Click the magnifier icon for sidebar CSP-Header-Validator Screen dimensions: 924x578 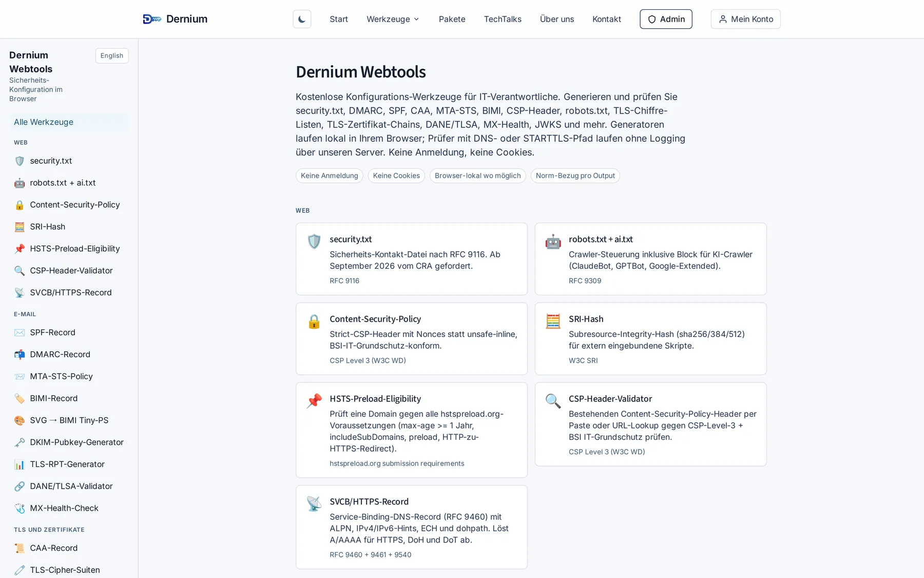20,271
